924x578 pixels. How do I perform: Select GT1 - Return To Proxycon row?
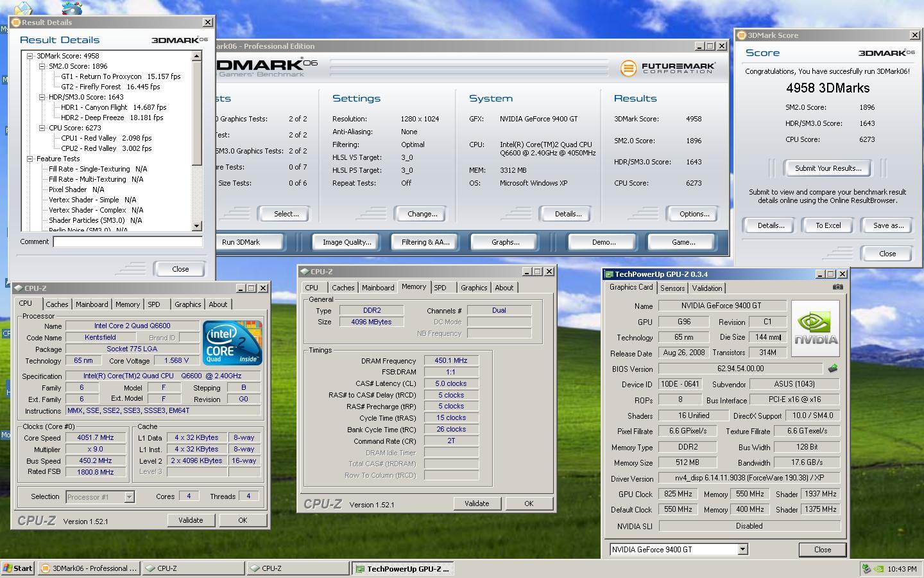(x=121, y=76)
